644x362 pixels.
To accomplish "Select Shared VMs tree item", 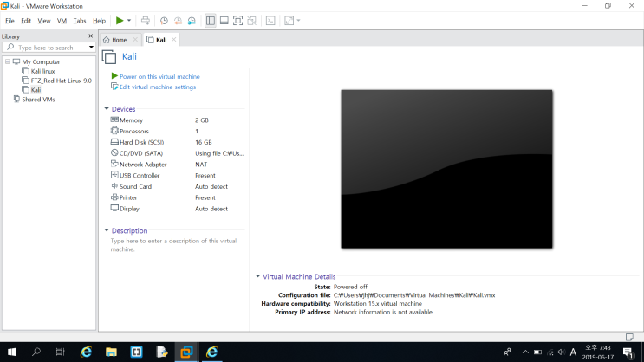I will coord(34,100).
